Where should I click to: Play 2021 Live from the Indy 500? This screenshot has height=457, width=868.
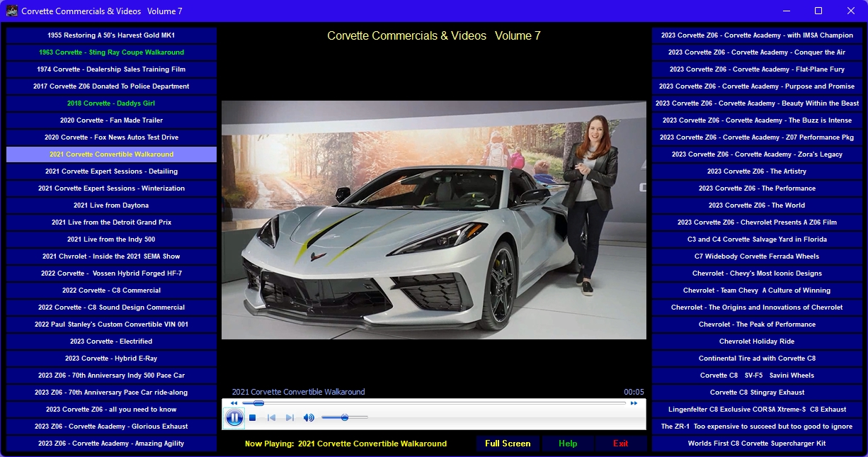pos(111,239)
